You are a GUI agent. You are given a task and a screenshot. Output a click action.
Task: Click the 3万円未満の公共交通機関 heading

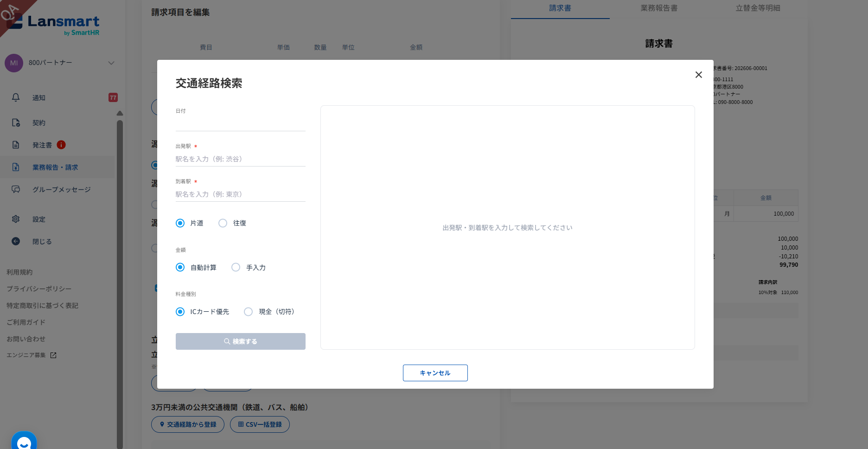tap(230, 407)
